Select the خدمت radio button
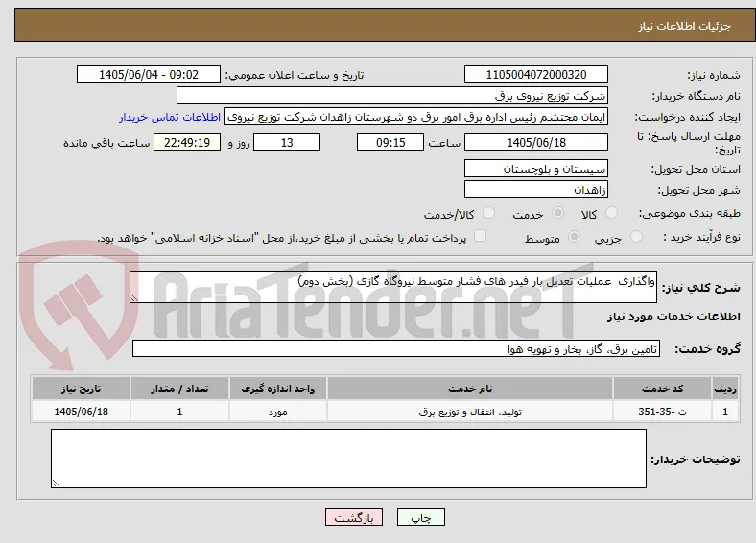This screenshot has width=756, height=543. (557, 213)
